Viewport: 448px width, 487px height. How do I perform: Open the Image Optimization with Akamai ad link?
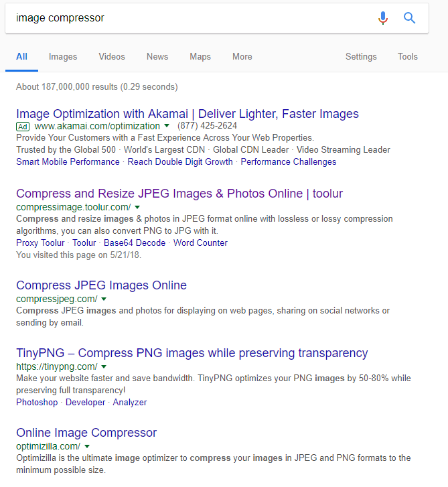188,114
